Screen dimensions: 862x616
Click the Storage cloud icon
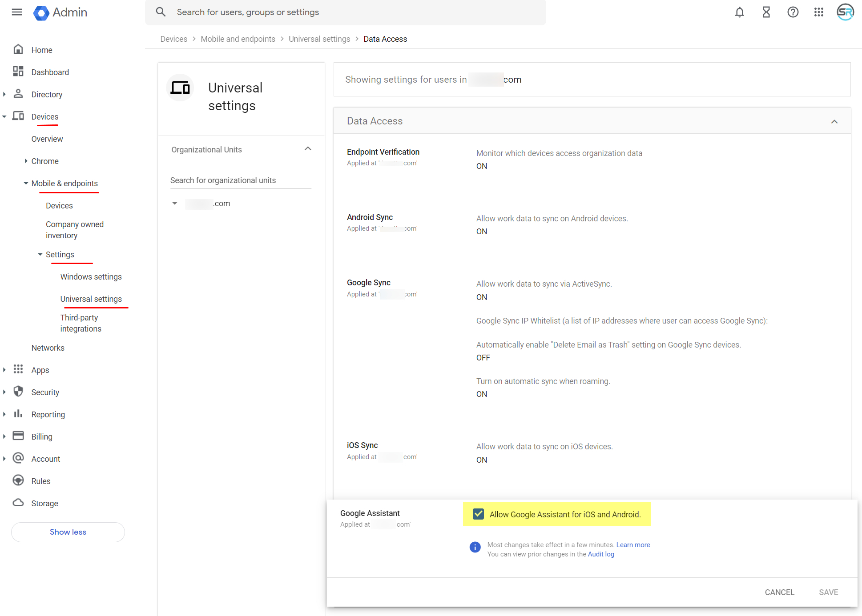coord(18,503)
